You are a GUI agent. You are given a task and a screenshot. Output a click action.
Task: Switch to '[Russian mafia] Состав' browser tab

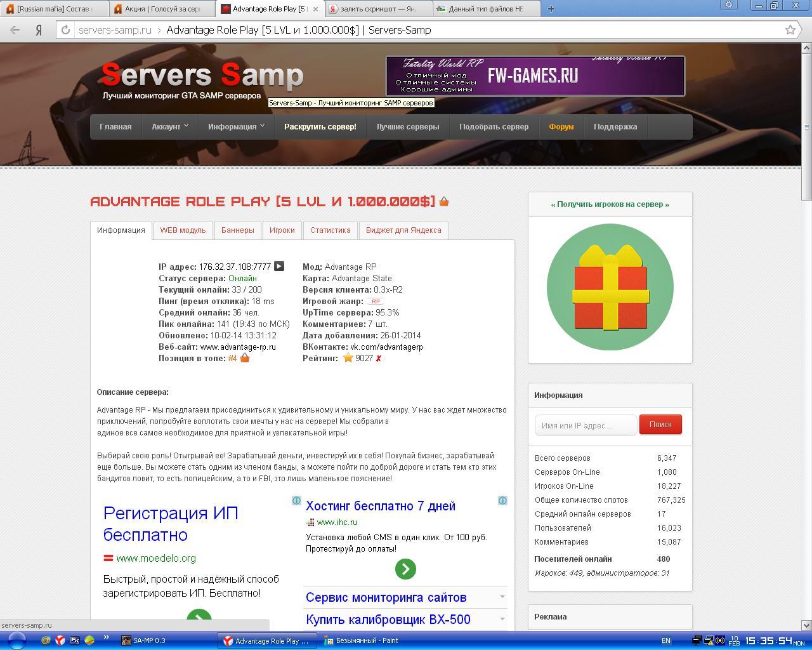tap(54, 9)
